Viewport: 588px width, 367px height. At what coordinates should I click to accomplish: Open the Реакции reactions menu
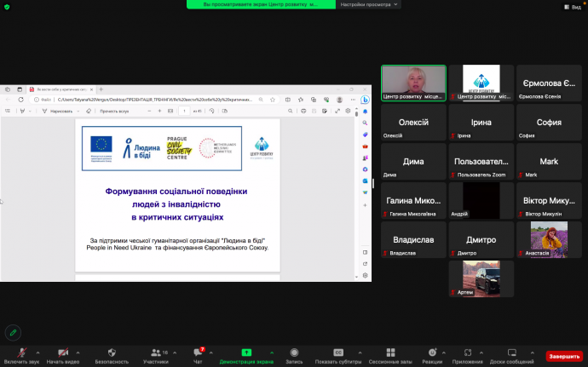432,353
